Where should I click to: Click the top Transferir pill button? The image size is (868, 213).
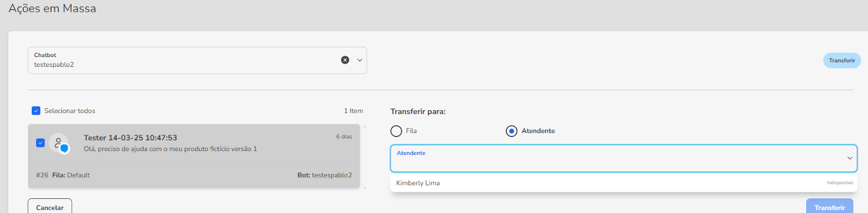(842, 60)
